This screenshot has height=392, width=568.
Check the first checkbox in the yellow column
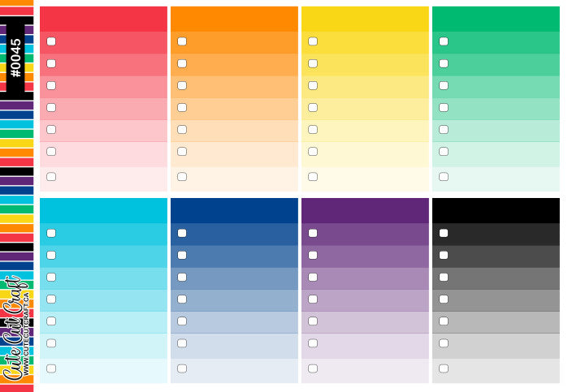point(313,41)
